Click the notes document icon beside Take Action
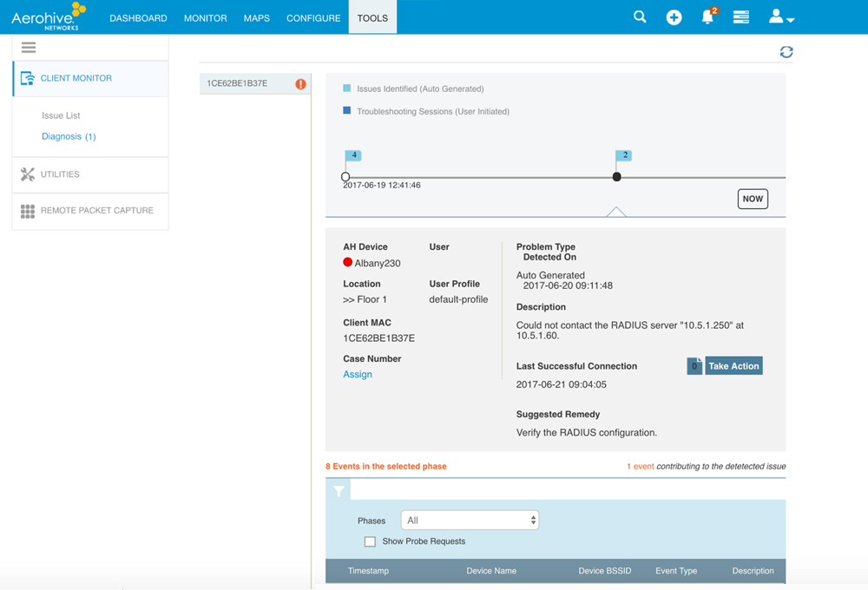Screen dimensions: 868x590 click(x=694, y=366)
